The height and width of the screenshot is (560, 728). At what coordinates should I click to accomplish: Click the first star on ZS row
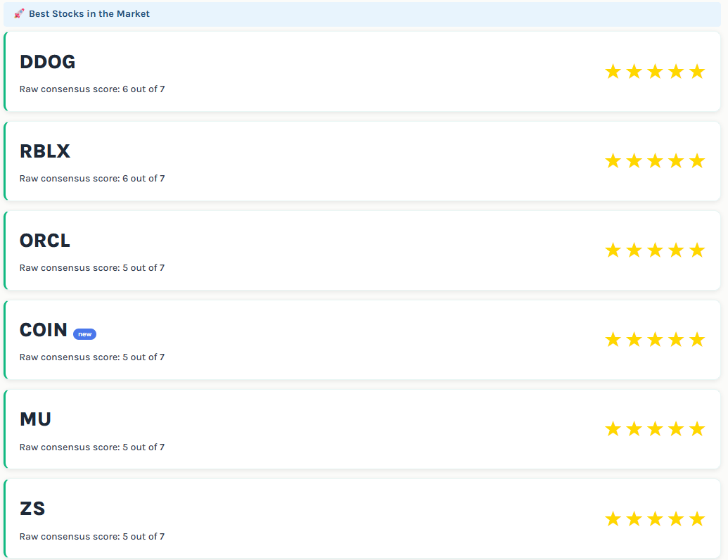613,518
